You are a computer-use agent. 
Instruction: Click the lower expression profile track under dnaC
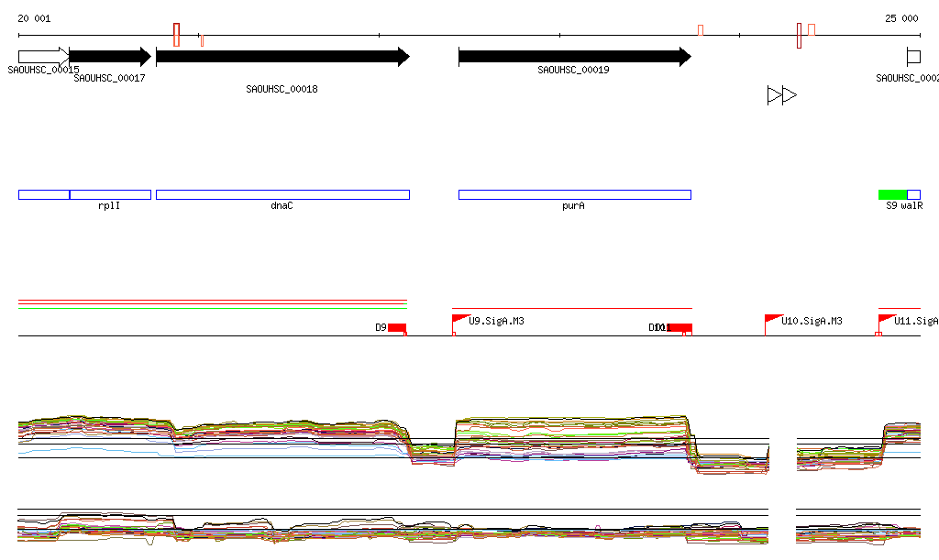[x=282, y=530]
